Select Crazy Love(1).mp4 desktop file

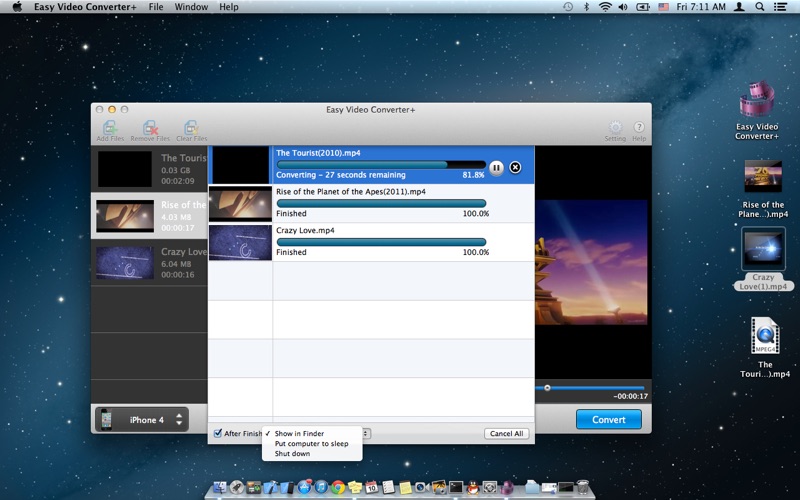pos(763,259)
